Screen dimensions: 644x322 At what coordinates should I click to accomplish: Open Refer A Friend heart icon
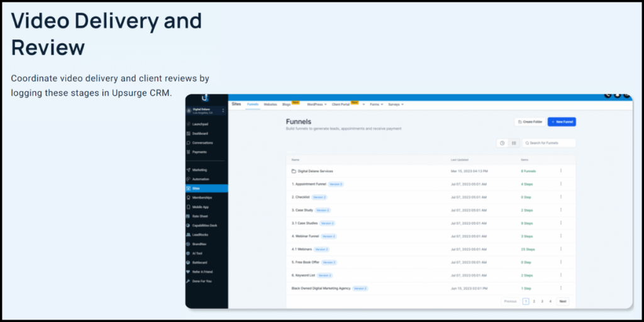tap(188, 272)
